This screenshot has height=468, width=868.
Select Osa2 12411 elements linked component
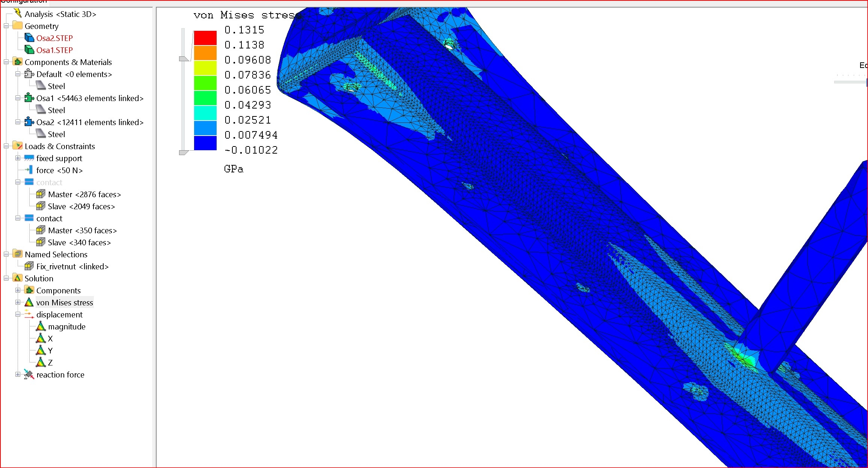pyautogui.click(x=90, y=122)
